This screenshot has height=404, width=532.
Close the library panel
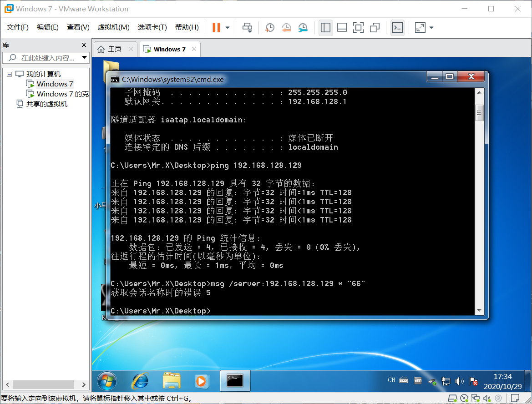tap(84, 45)
